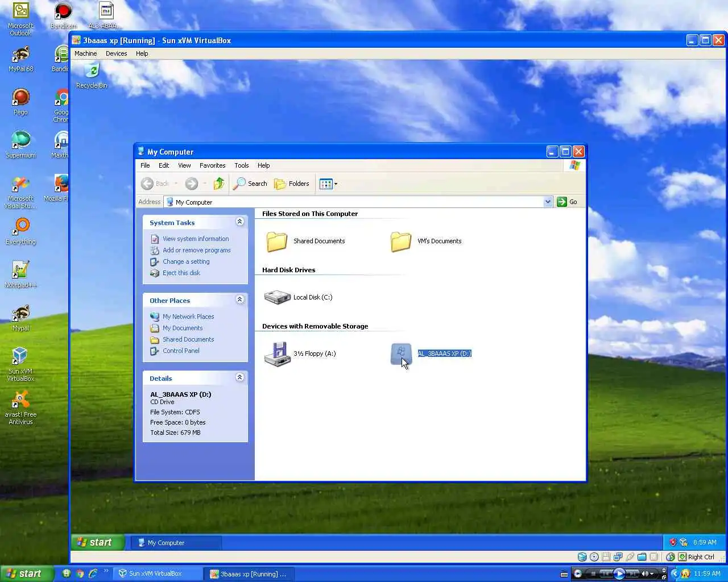Open the VirtualBox Machine menu
Image resolution: width=728 pixels, height=582 pixels.
[85, 53]
